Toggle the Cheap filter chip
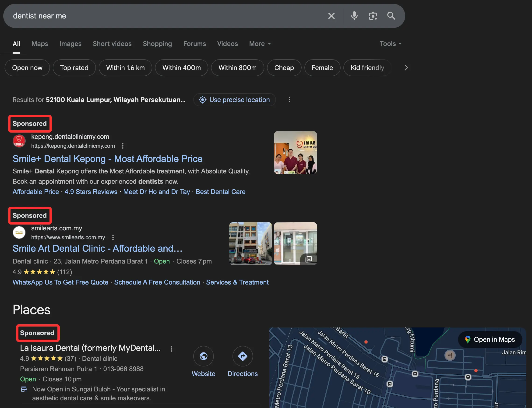Screen dimensions: 532x408 (x=284, y=68)
